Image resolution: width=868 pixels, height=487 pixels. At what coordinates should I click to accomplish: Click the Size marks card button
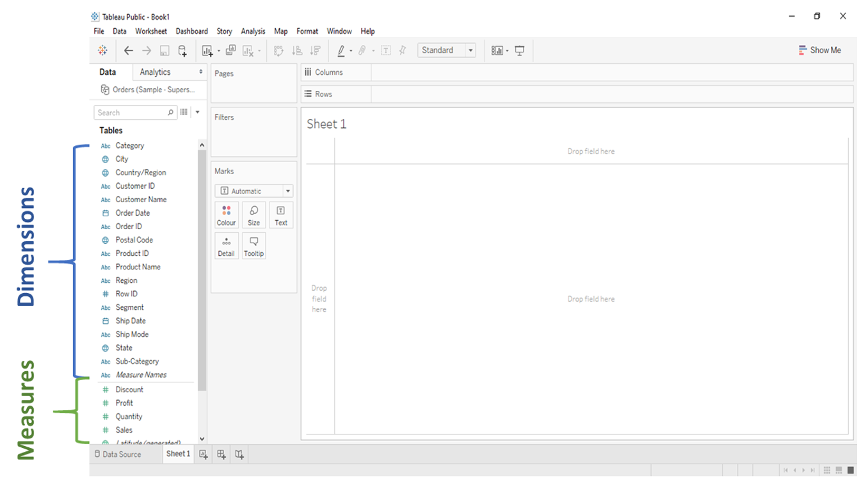(254, 215)
